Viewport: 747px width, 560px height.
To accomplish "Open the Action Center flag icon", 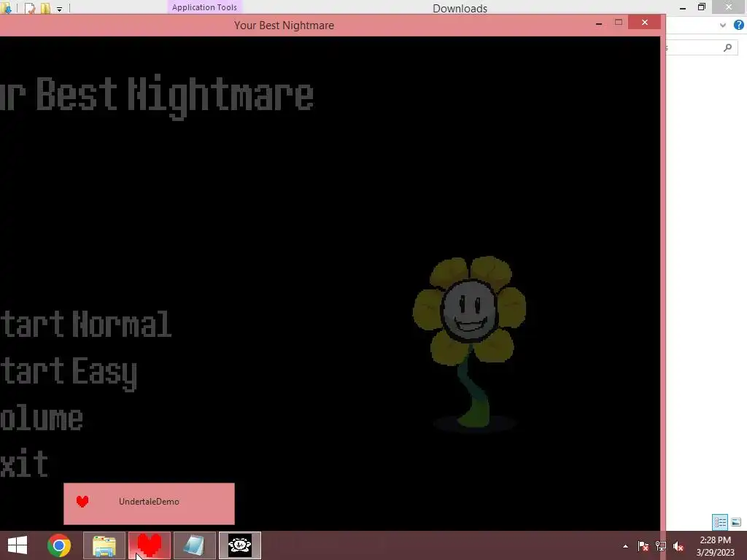I will pyautogui.click(x=643, y=546).
